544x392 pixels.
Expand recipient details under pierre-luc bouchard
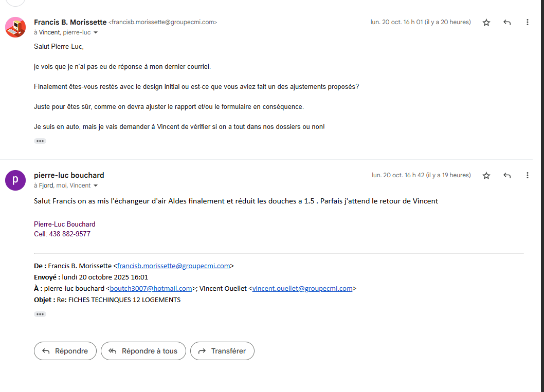96,185
